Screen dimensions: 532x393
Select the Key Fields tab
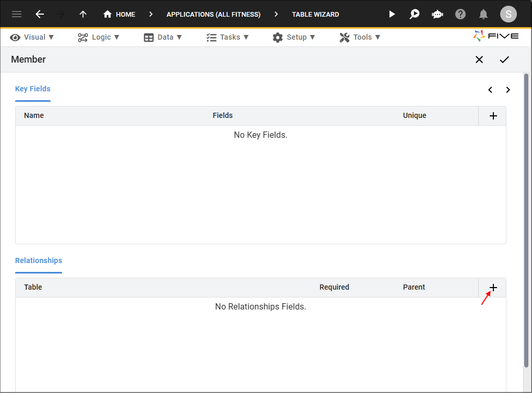tap(33, 89)
